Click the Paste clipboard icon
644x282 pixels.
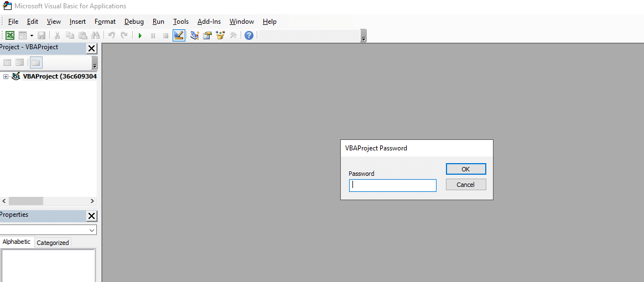tap(83, 36)
